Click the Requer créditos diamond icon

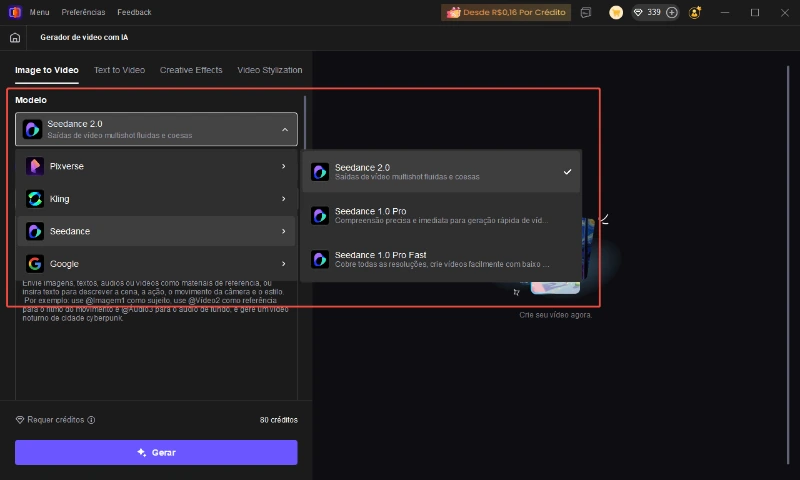tap(20, 420)
